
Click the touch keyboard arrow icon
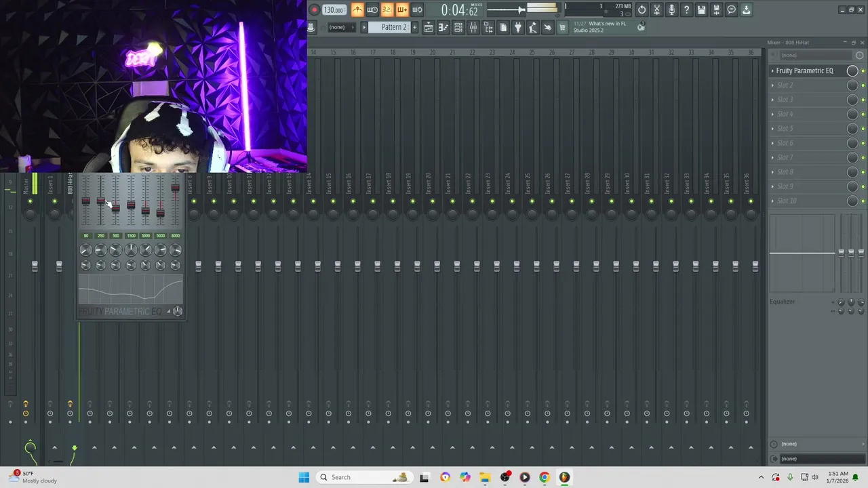pos(548,27)
